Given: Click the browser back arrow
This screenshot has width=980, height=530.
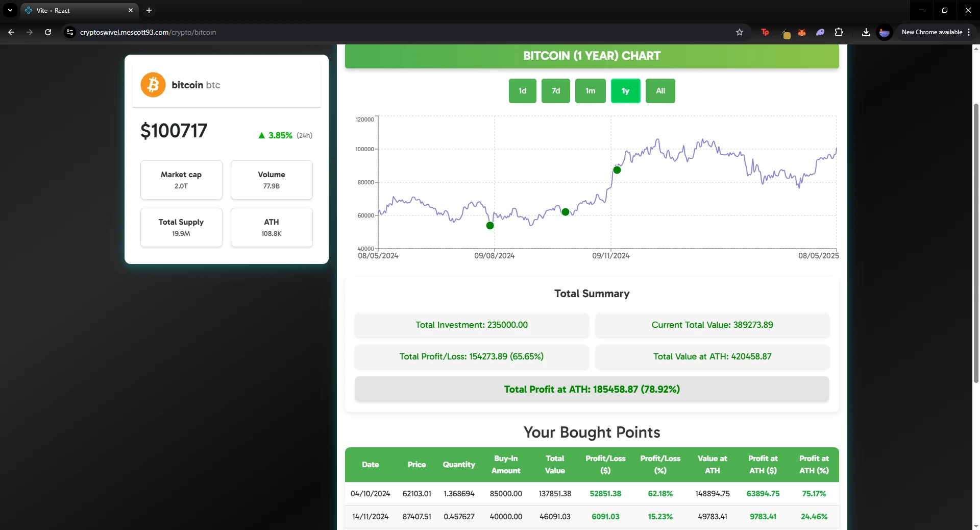Looking at the screenshot, I should 11,32.
